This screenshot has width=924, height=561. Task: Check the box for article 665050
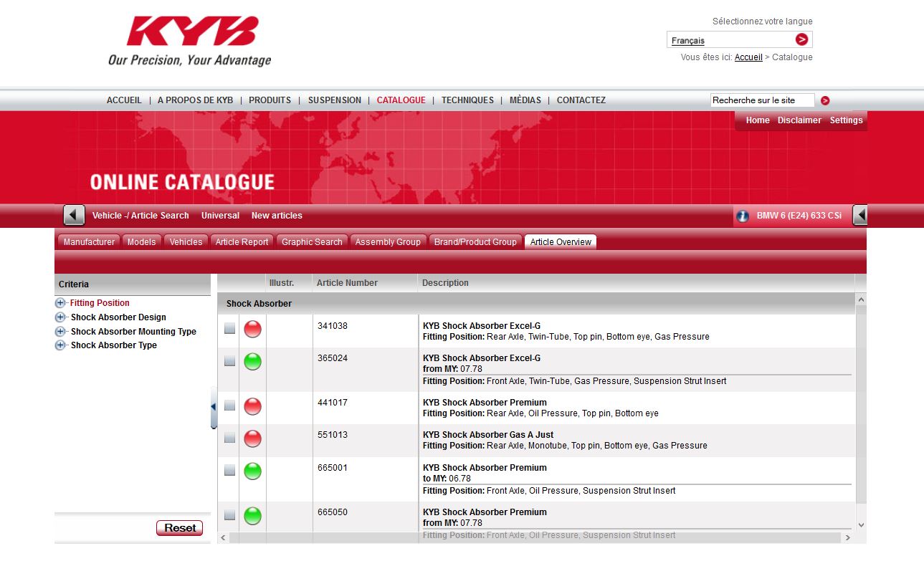click(x=229, y=515)
